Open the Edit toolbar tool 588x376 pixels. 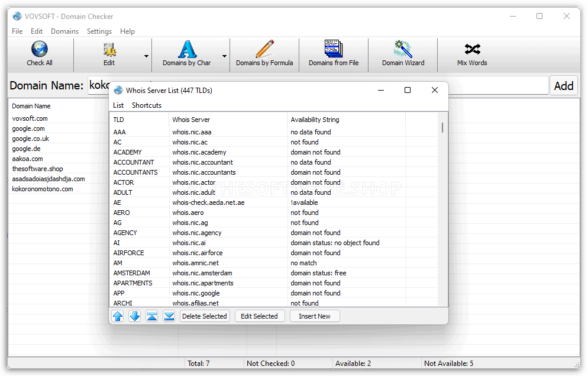pyautogui.click(x=109, y=54)
